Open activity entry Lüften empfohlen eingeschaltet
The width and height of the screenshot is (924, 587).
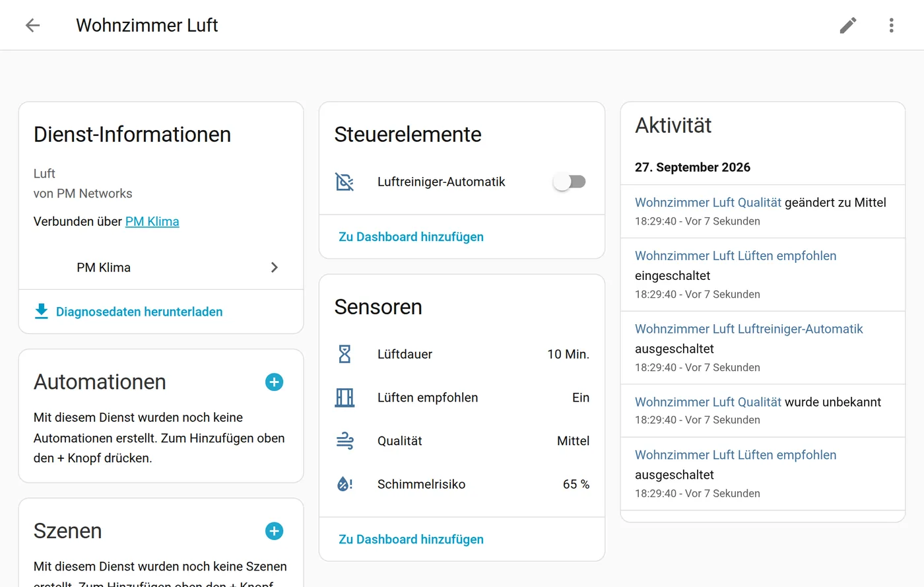coord(763,275)
